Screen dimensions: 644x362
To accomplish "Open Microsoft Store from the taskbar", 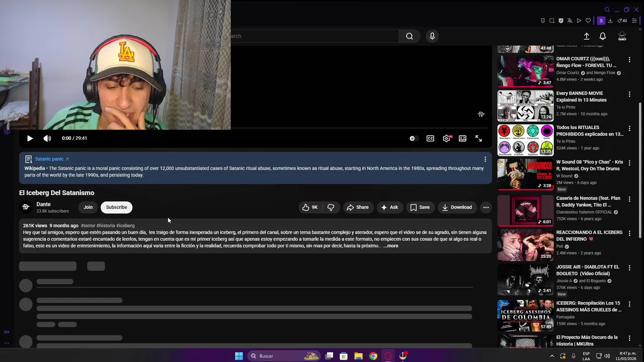I will tap(344, 356).
